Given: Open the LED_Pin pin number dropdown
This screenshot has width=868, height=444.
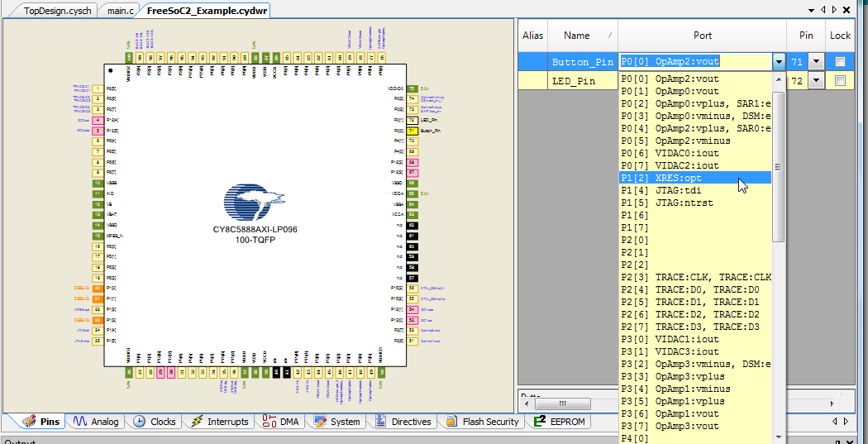Looking at the screenshot, I should (x=816, y=81).
